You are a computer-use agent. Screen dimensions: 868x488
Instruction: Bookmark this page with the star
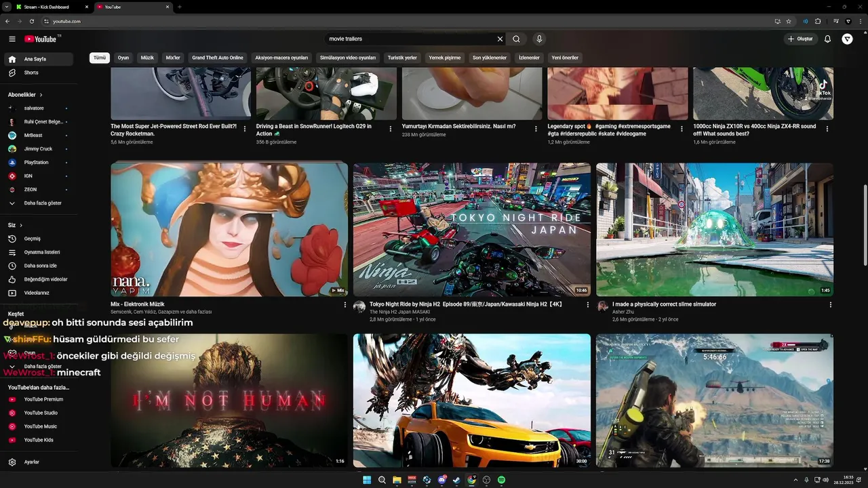point(789,21)
